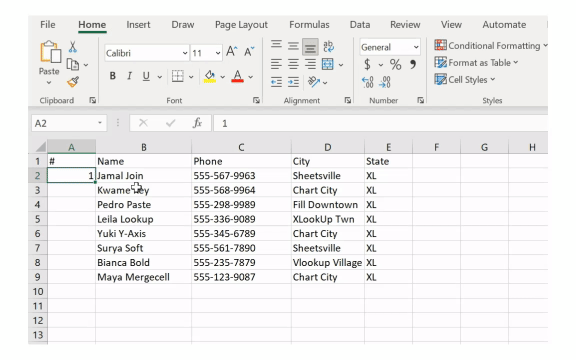Center text horizontally
This screenshot has height=360, width=576.
(x=293, y=64)
